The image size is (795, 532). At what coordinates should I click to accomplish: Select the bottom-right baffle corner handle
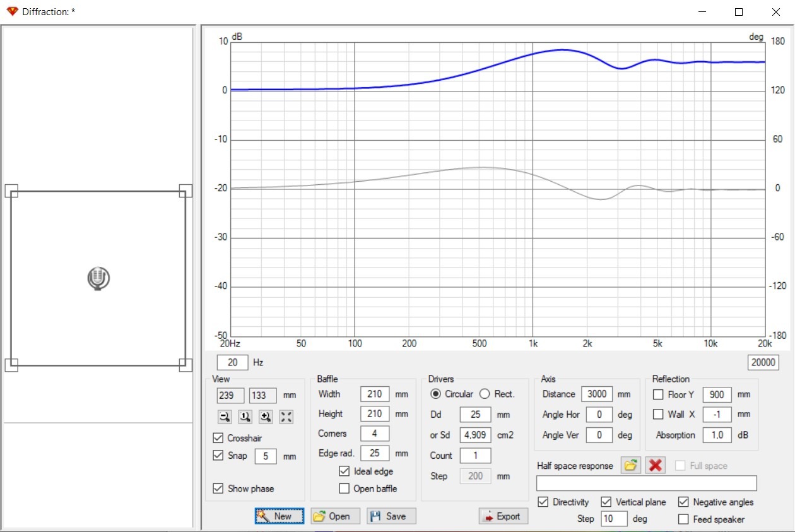185,365
